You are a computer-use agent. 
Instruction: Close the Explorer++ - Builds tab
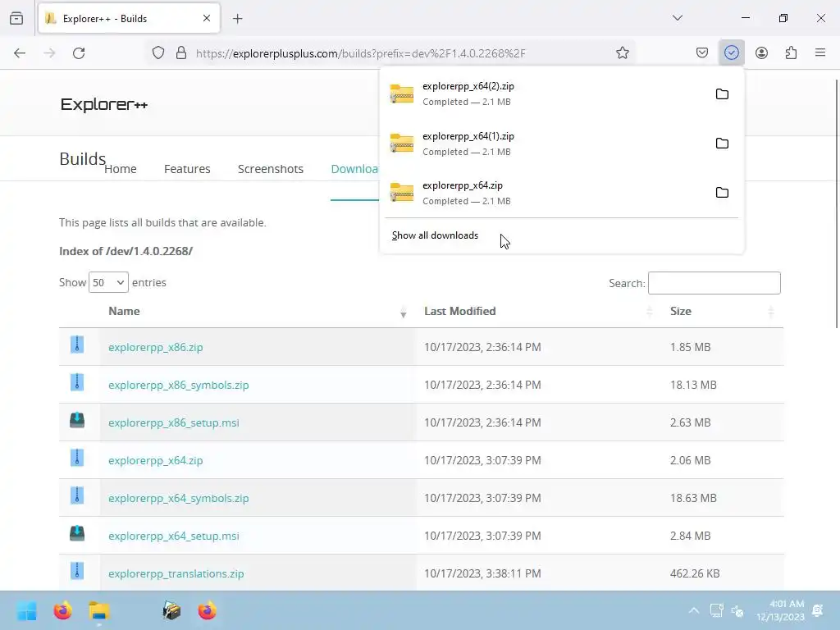(207, 19)
